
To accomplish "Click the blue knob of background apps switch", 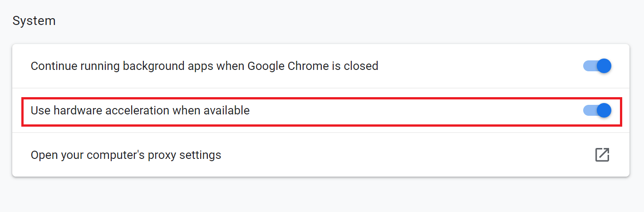I will click(x=604, y=66).
